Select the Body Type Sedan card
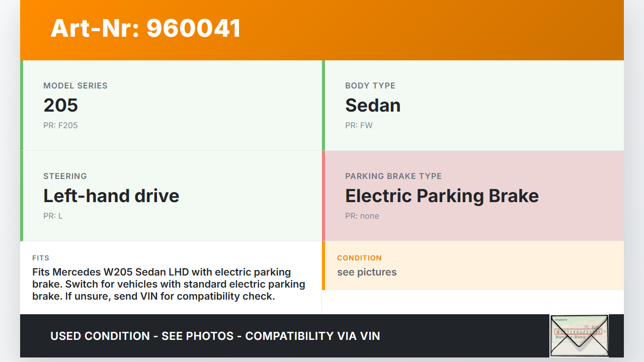Viewport: 644px width, 362px height. [x=473, y=106]
